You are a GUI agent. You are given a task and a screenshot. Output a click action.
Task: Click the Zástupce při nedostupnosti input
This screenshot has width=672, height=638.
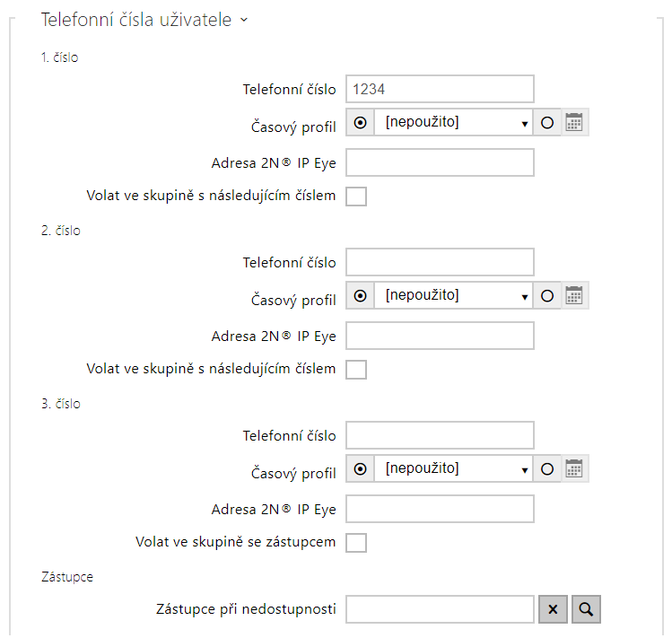pyautogui.click(x=440, y=609)
